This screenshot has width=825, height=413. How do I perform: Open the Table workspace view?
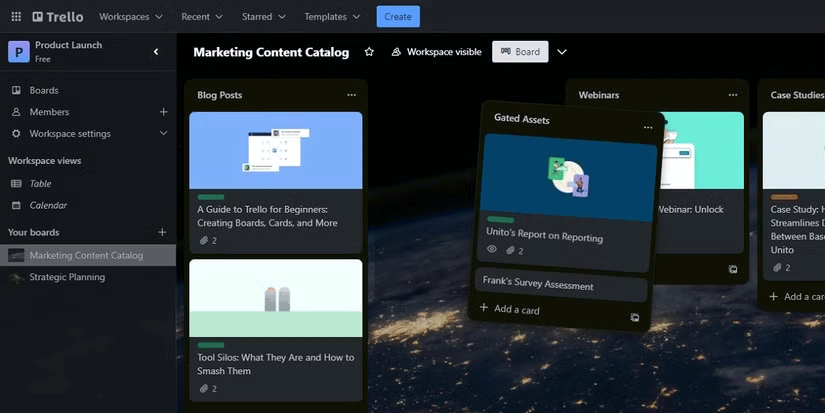coord(40,184)
